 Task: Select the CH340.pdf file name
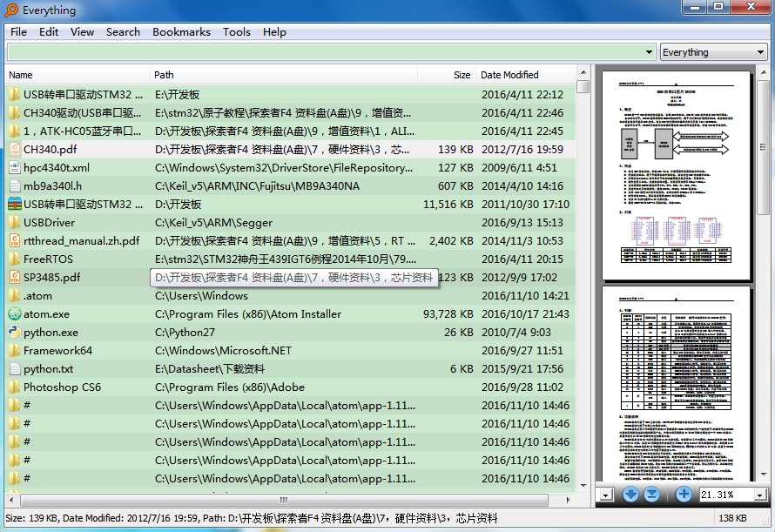[x=50, y=149]
